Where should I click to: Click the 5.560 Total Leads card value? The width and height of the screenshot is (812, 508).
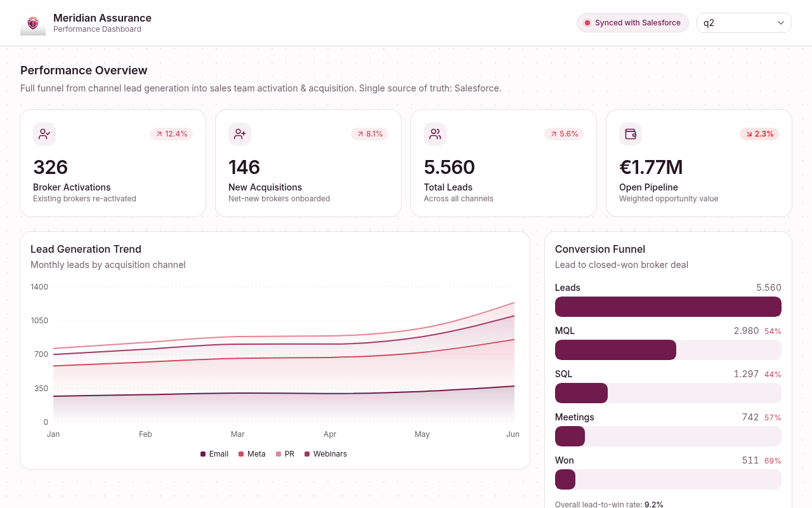coord(449,167)
